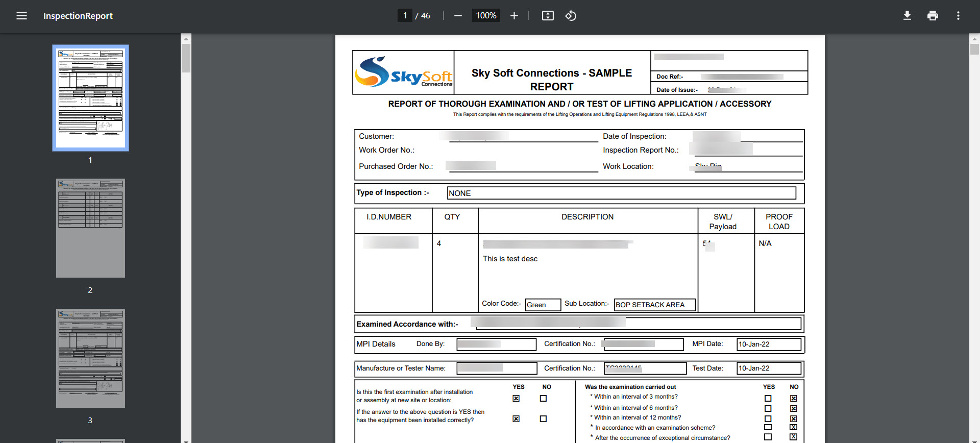Check NO for equipment installed correctly
This screenshot has height=443, width=980.
(x=543, y=419)
